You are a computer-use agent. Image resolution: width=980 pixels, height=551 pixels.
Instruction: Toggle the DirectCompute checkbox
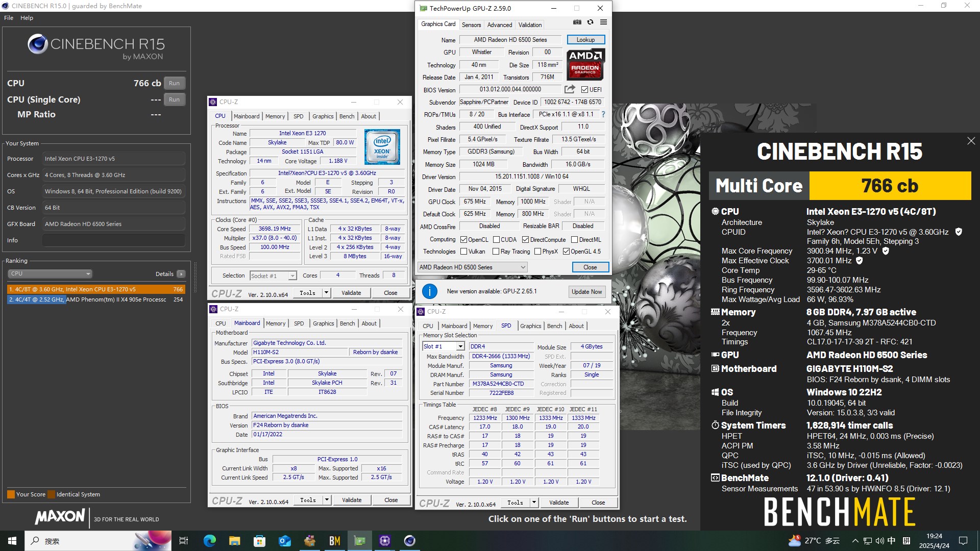(525, 240)
